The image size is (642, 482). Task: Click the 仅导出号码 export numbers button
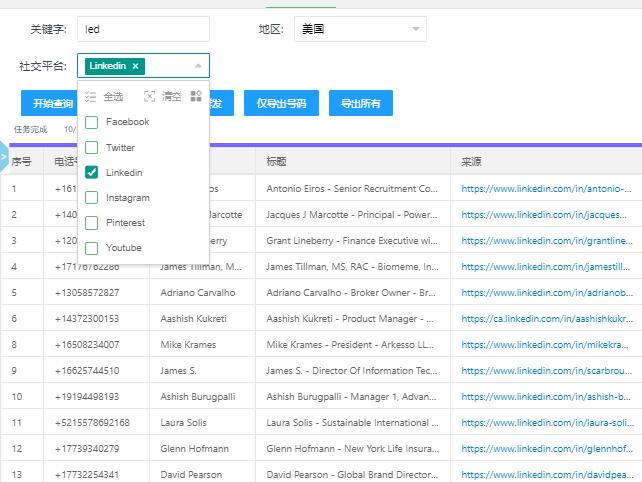coord(280,103)
